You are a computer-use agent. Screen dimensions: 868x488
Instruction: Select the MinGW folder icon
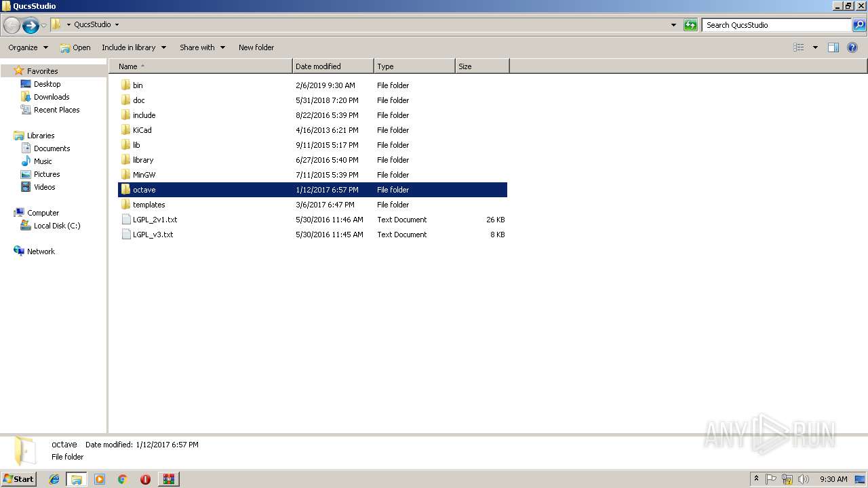pyautogui.click(x=125, y=175)
